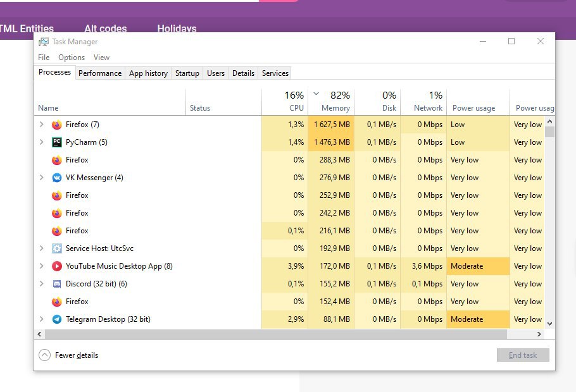Click the vertical scrollbar thumb
The width and height of the screenshot is (576, 392).
point(549,132)
